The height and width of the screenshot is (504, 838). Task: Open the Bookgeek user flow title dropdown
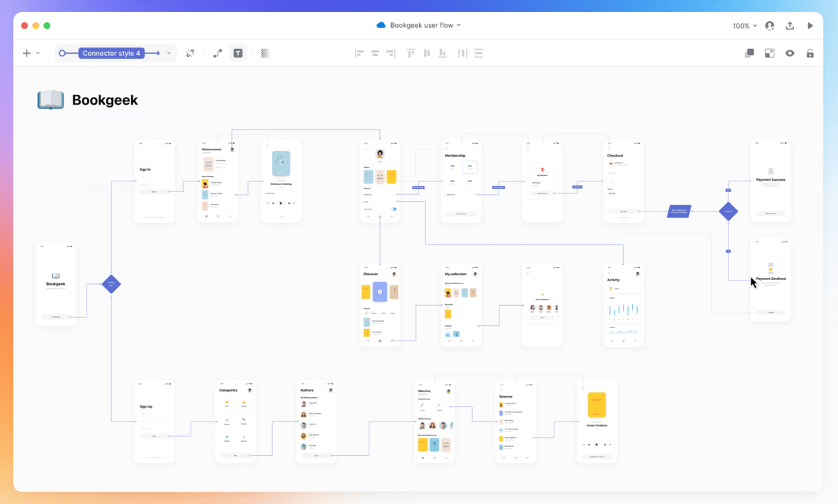click(425, 25)
